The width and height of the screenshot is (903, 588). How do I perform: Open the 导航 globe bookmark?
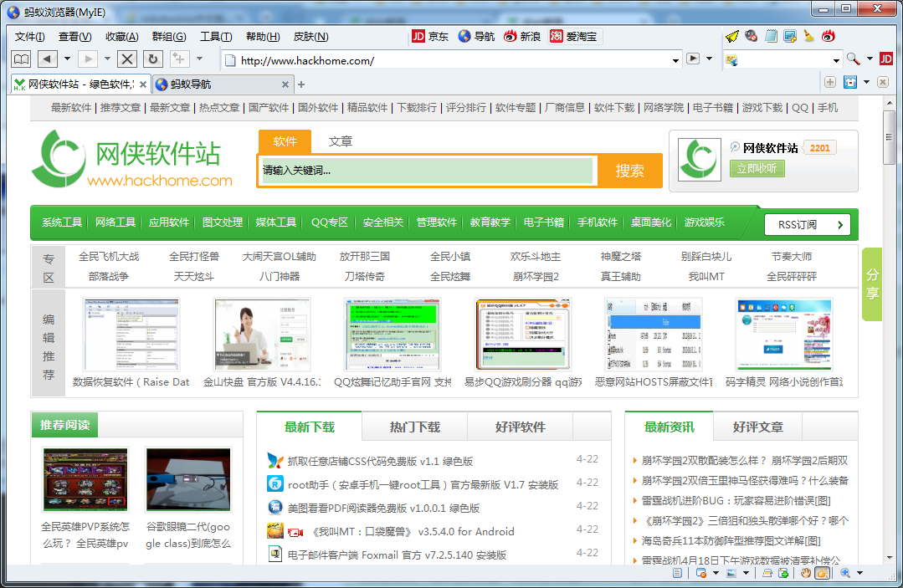[476, 36]
